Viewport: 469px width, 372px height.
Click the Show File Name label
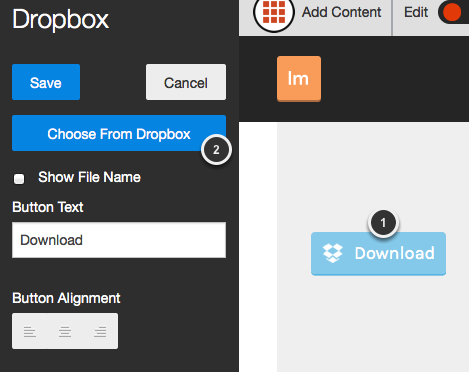click(x=89, y=177)
